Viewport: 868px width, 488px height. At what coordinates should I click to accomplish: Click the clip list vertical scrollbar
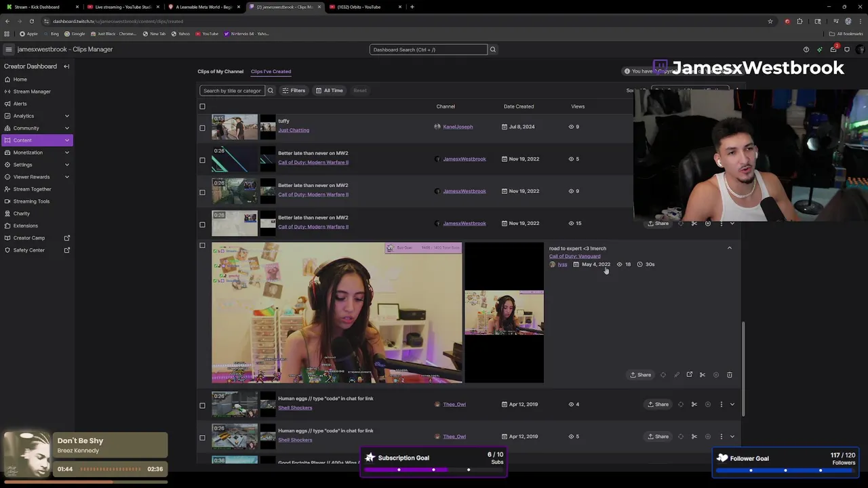(x=744, y=368)
